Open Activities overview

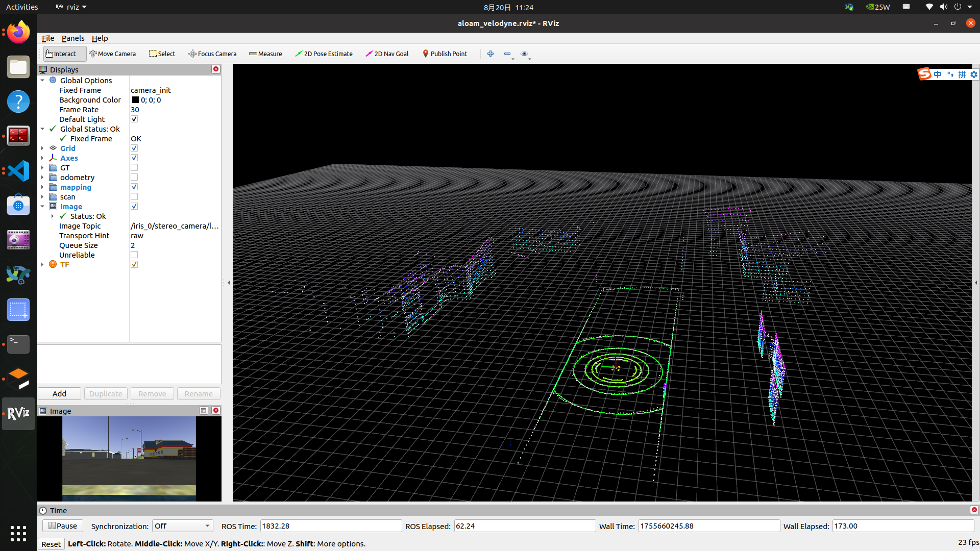click(22, 7)
